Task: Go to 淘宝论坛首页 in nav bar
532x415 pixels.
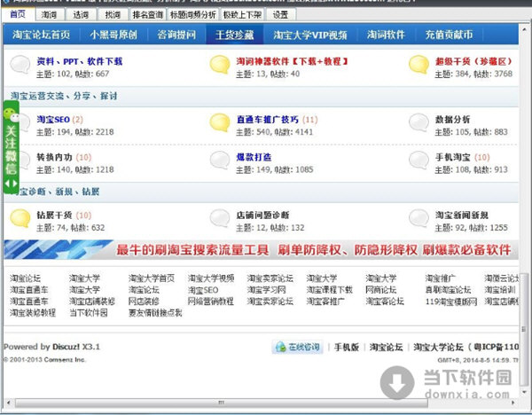Action: pyautogui.click(x=42, y=35)
